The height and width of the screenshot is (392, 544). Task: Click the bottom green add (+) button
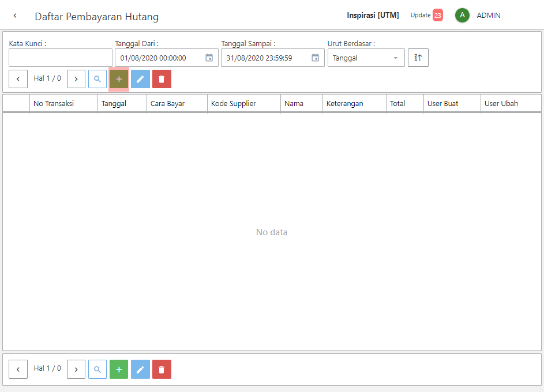coord(119,370)
